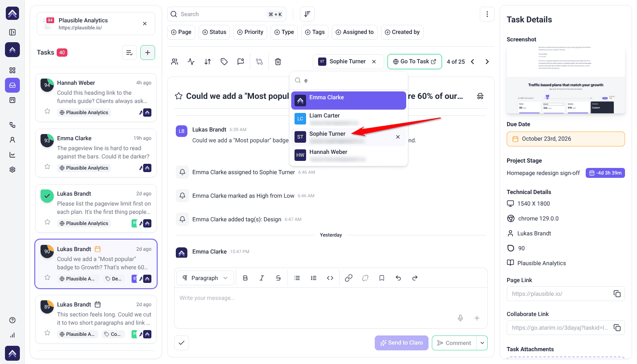Screen dimensions: 637x364
Task: Select Liam Carter in assignee list
Action: (349, 119)
